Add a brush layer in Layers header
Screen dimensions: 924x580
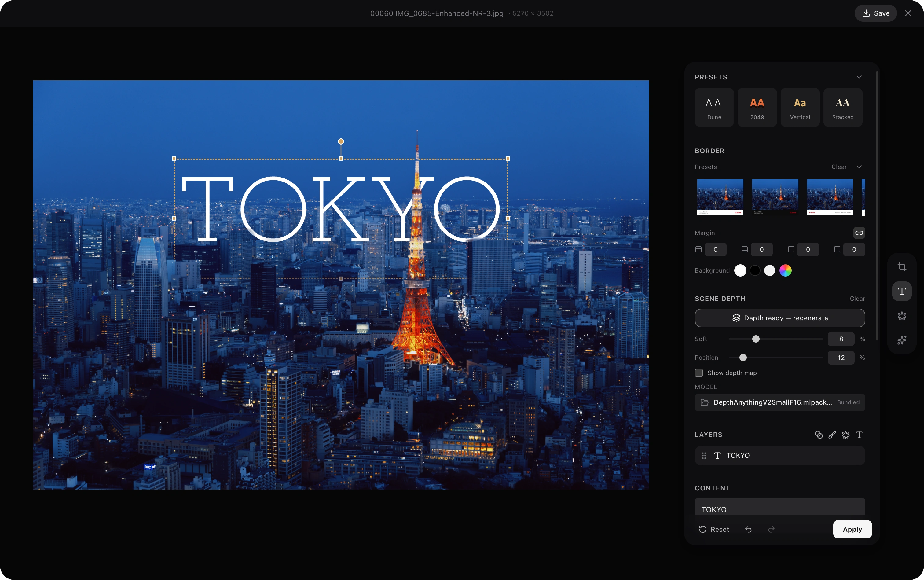pyautogui.click(x=832, y=435)
